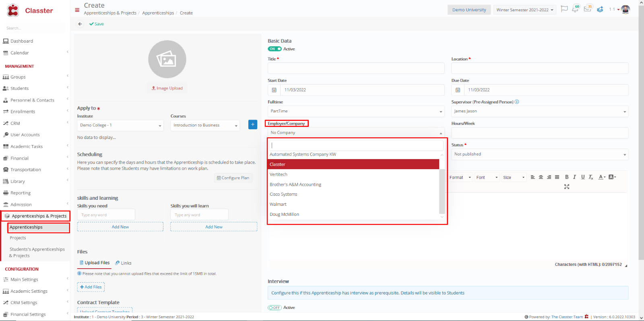Viewport: 644px width, 321px height.
Task: Open Supervisor James Jason dropdown
Action: coord(540,111)
